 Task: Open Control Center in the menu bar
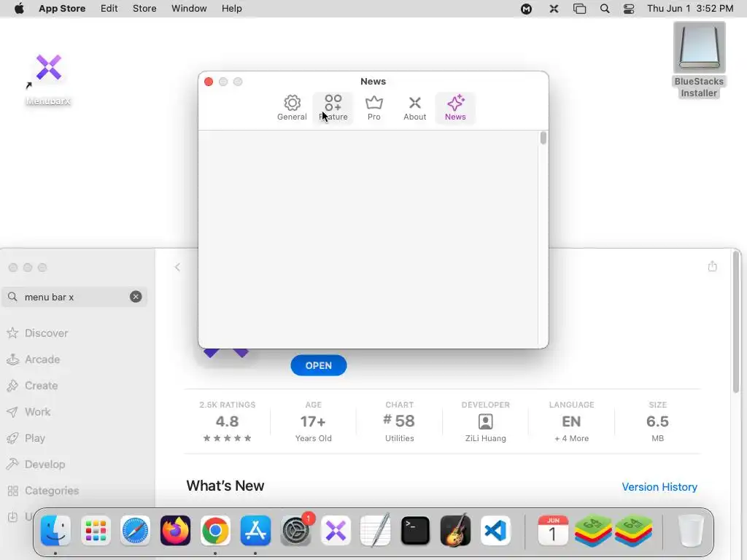[629, 9]
